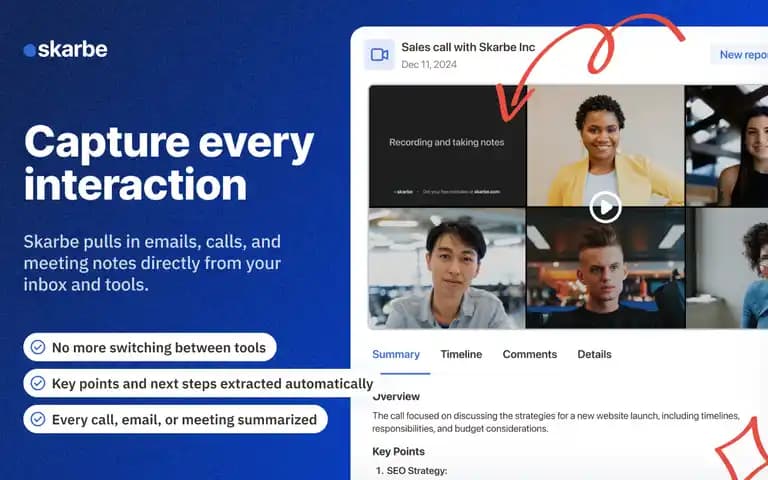Image resolution: width=768 pixels, height=480 pixels.
Task: Play the sales call recording
Action: tap(605, 208)
